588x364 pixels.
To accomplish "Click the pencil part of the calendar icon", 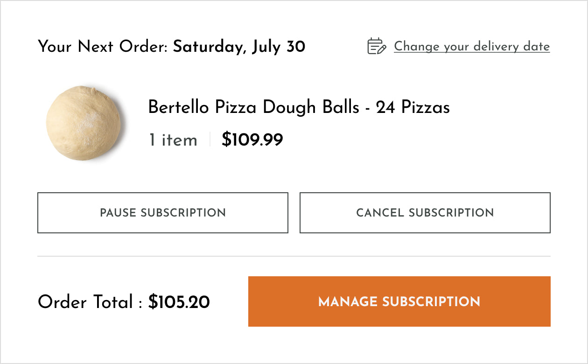I will 382,49.
